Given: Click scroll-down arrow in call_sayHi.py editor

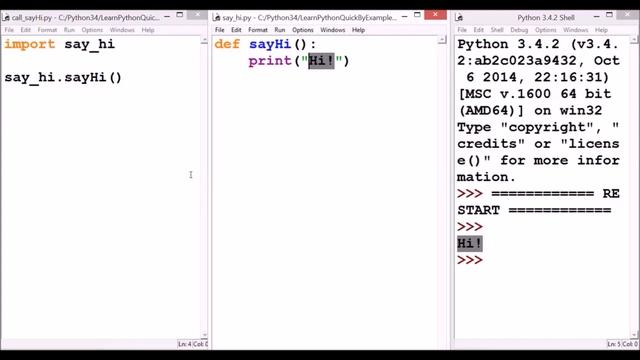Looking at the screenshot, I should click(204, 335).
